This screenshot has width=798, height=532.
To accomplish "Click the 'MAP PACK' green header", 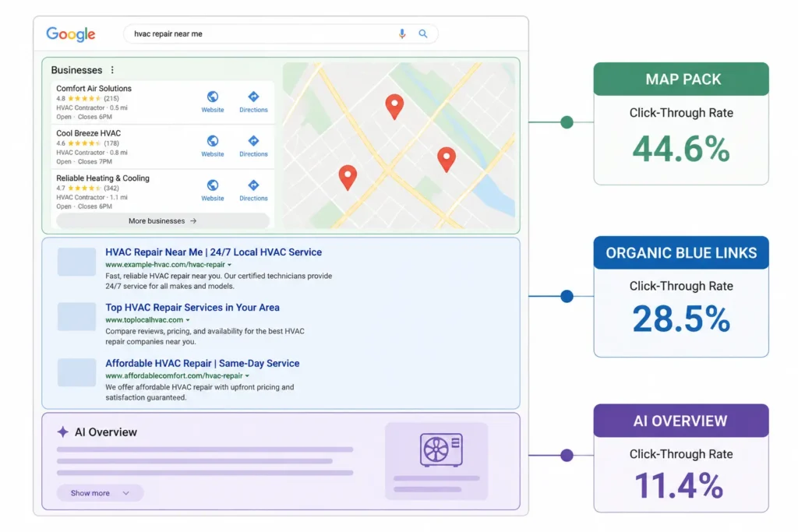I will click(681, 79).
